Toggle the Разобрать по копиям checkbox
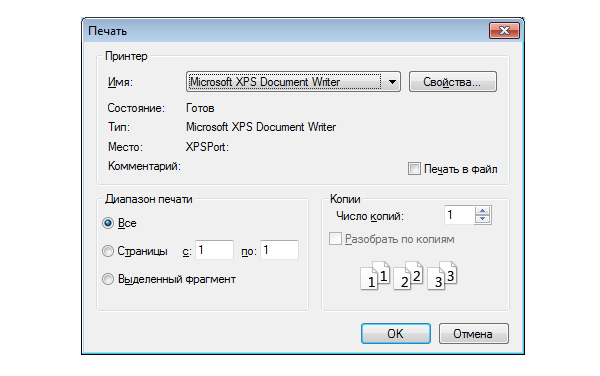 pos(335,239)
